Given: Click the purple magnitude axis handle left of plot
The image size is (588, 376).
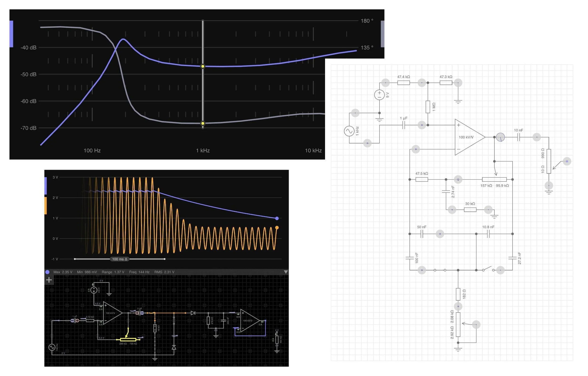Looking at the screenshot, I should (11, 34).
